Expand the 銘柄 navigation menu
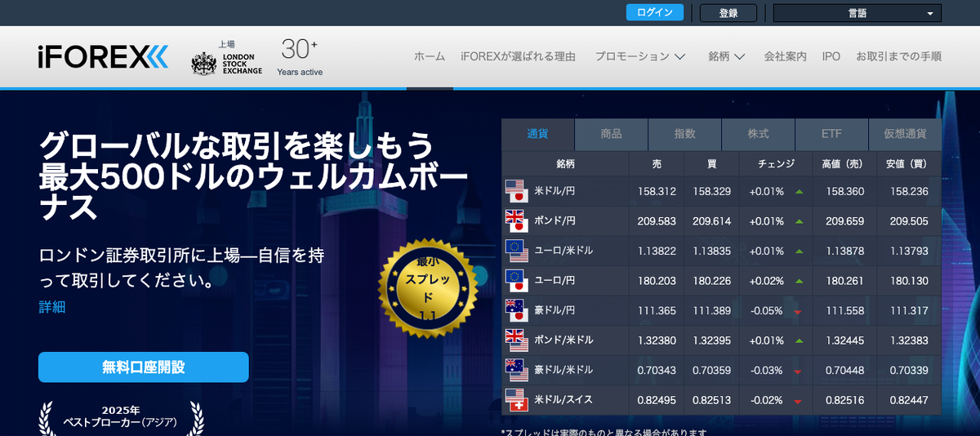Viewport: 980px width, 436px height. [x=726, y=56]
